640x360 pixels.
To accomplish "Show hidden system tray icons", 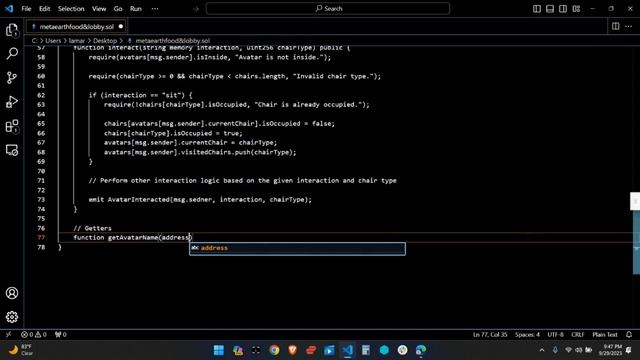I will tap(542, 350).
